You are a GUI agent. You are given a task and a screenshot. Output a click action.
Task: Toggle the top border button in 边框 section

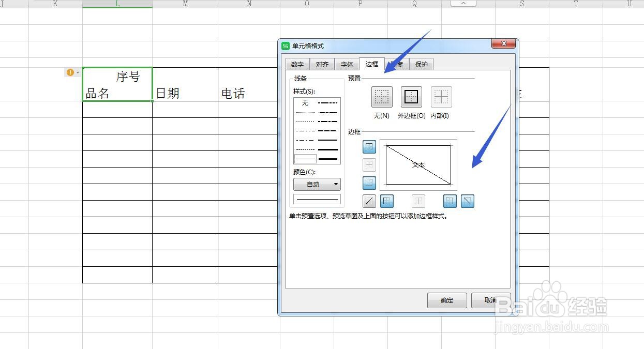point(369,147)
